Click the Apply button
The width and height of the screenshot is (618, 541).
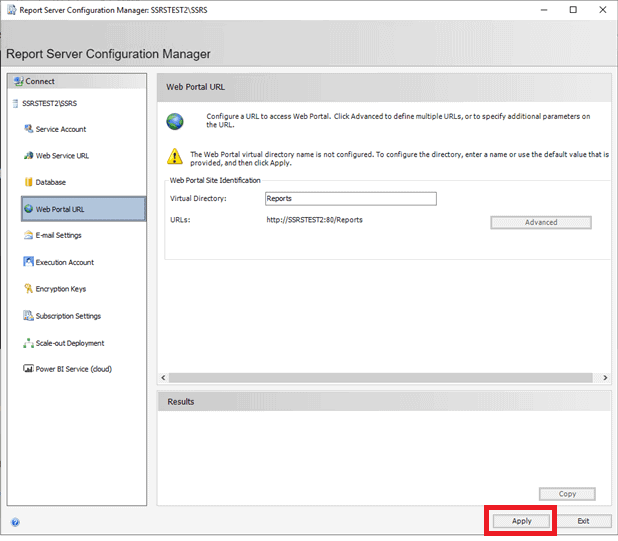[521, 521]
